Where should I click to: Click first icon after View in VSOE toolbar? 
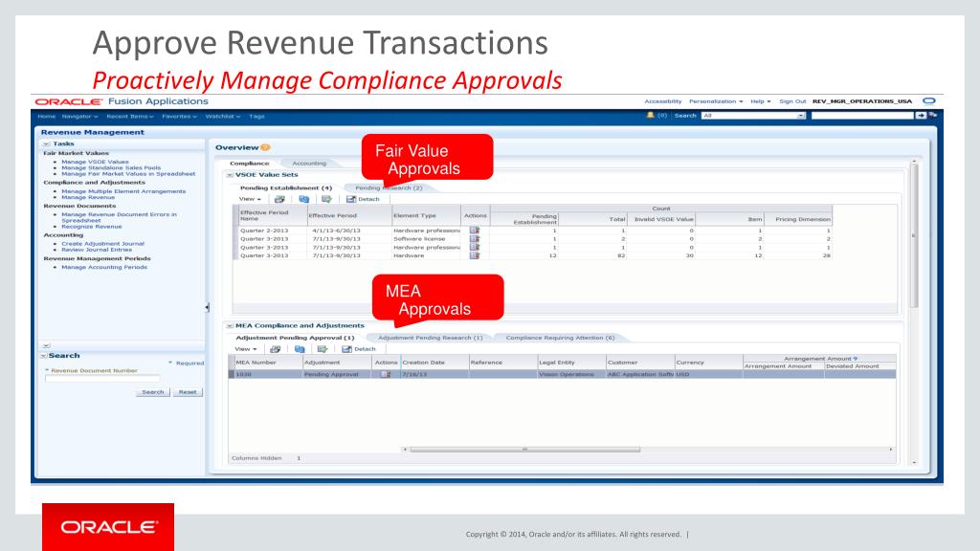pyautogui.click(x=279, y=199)
